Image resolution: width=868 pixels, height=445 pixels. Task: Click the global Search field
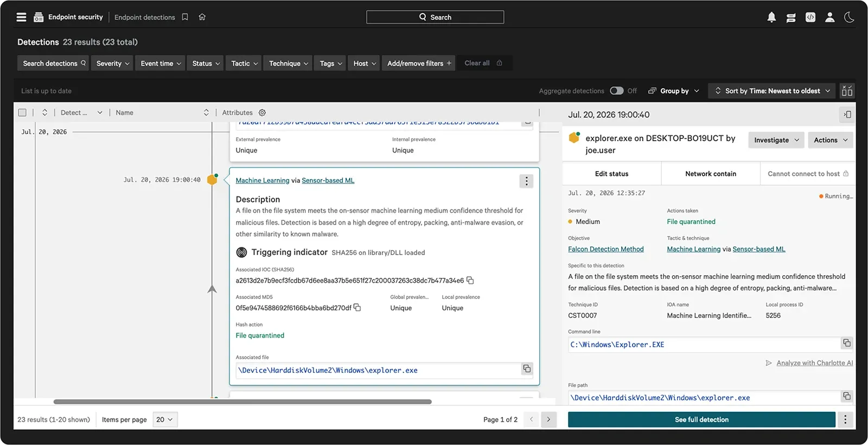(435, 17)
